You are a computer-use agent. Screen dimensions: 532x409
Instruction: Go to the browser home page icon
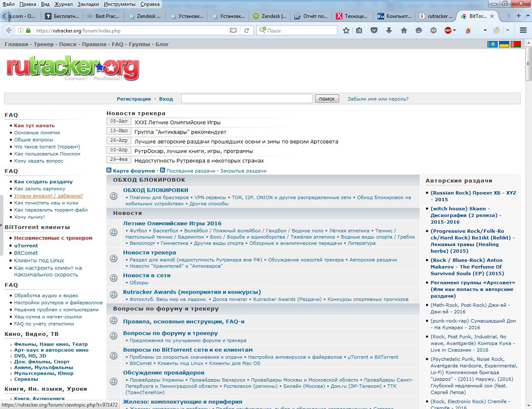point(404,30)
